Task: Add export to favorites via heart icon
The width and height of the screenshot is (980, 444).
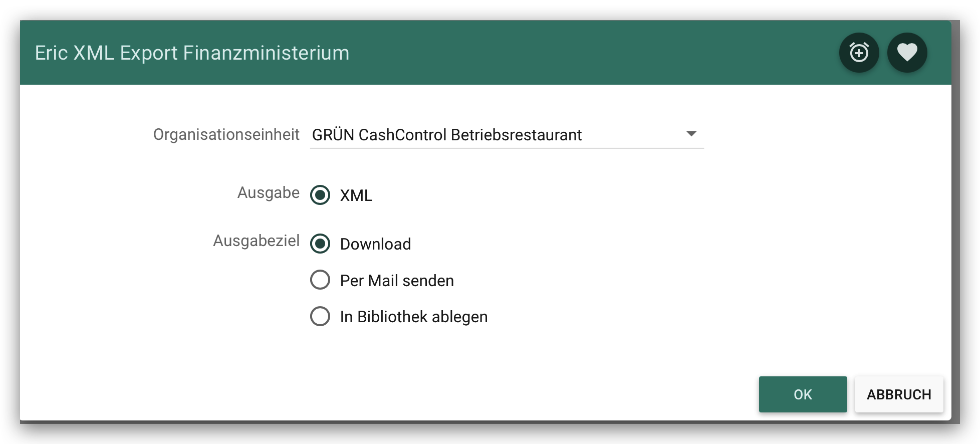Action: (907, 53)
